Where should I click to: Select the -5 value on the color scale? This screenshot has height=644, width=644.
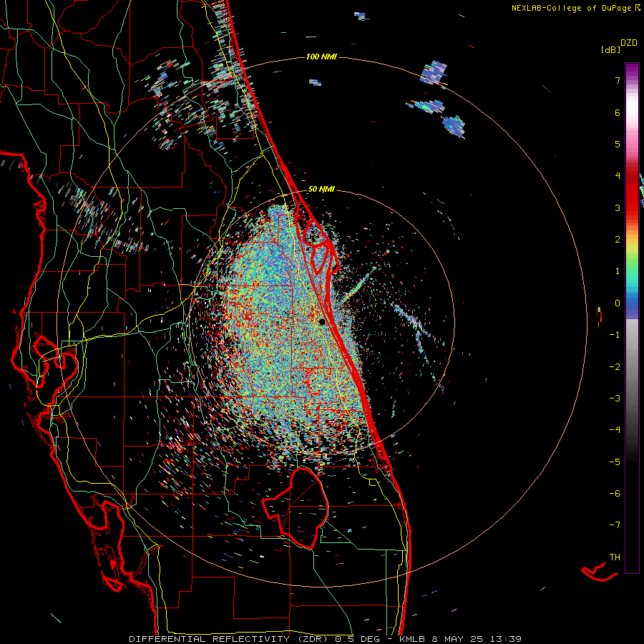[615, 462]
